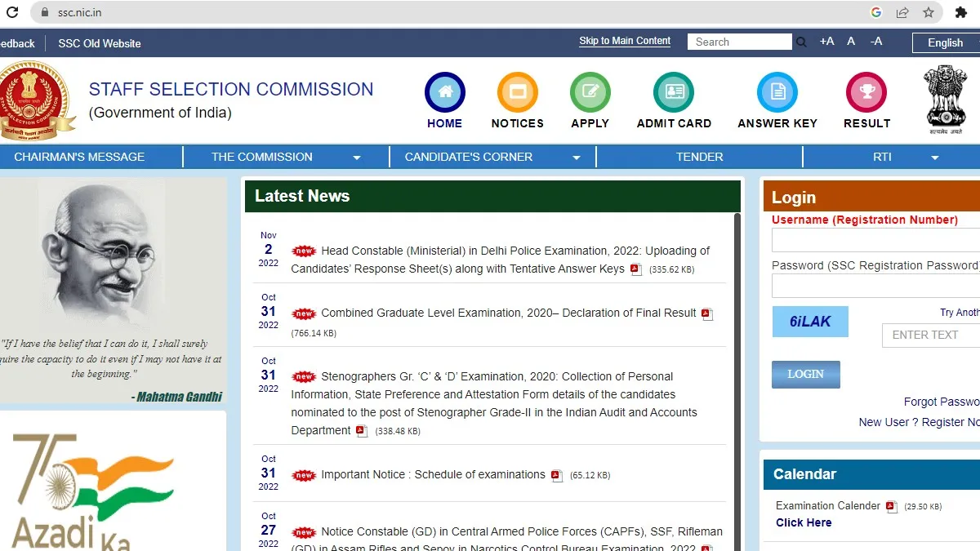Open Combined Graduate Level Examination 2020 Final Result link
This screenshot has height=551, width=980.
(x=509, y=313)
